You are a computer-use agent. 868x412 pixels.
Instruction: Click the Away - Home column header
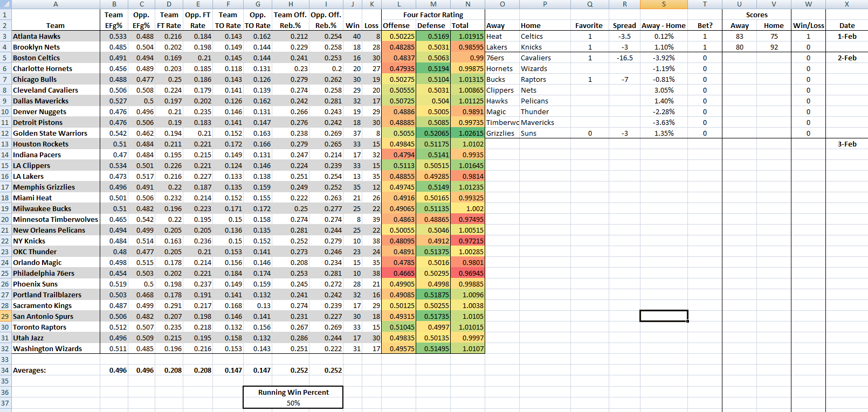pyautogui.click(x=664, y=25)
